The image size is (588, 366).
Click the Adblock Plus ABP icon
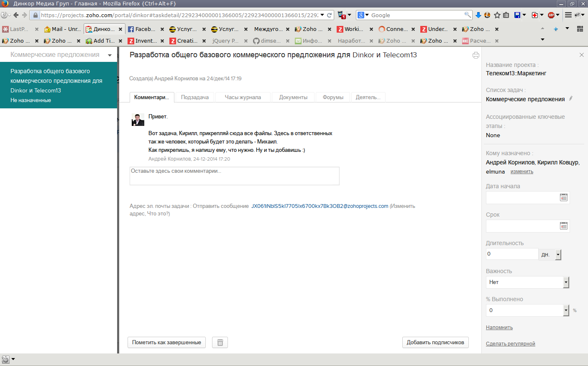551,15
